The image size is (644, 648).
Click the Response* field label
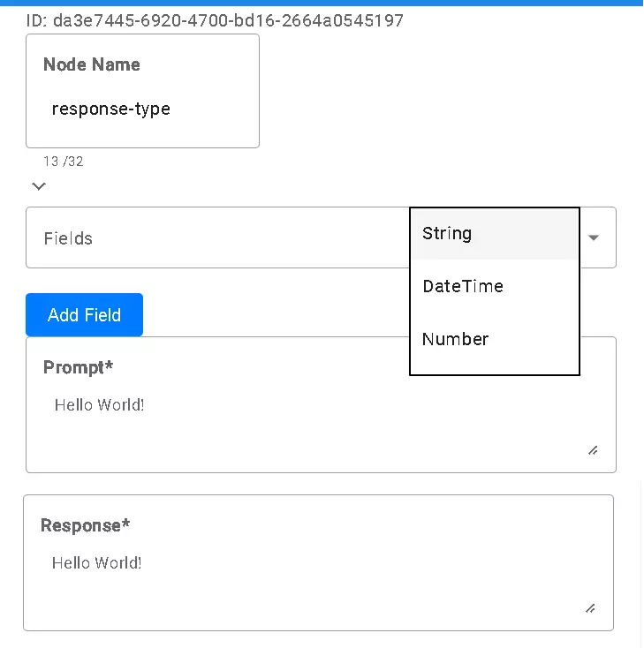pos(85,525)
